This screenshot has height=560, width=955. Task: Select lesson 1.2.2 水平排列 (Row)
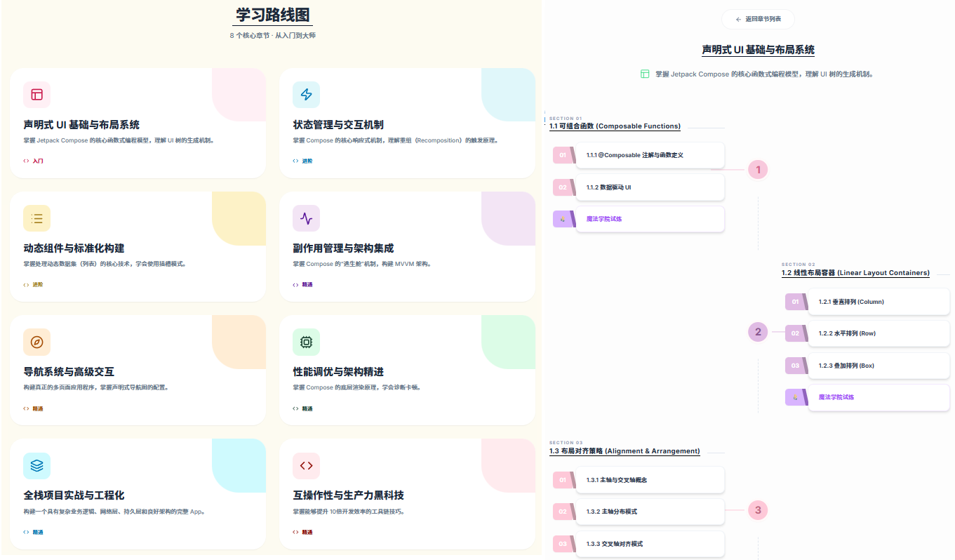pyautogui.click(x=878, y=333)
